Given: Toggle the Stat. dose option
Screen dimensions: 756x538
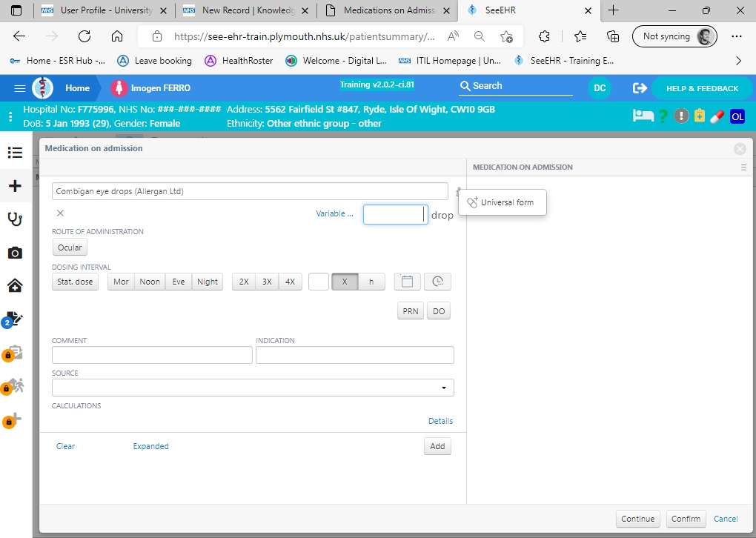Looking at the screenshot, I should click(75, 282).
